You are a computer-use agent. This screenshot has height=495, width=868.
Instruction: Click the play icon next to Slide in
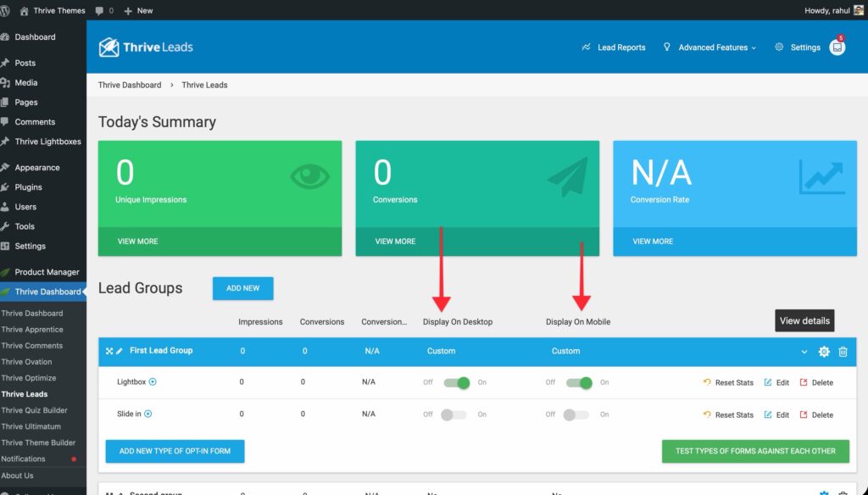point(148,414)
